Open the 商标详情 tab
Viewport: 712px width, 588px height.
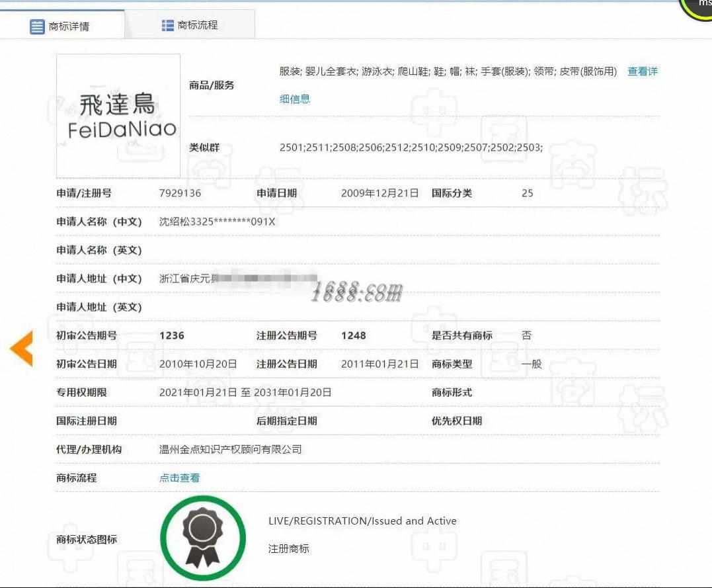tap(62, 25)
